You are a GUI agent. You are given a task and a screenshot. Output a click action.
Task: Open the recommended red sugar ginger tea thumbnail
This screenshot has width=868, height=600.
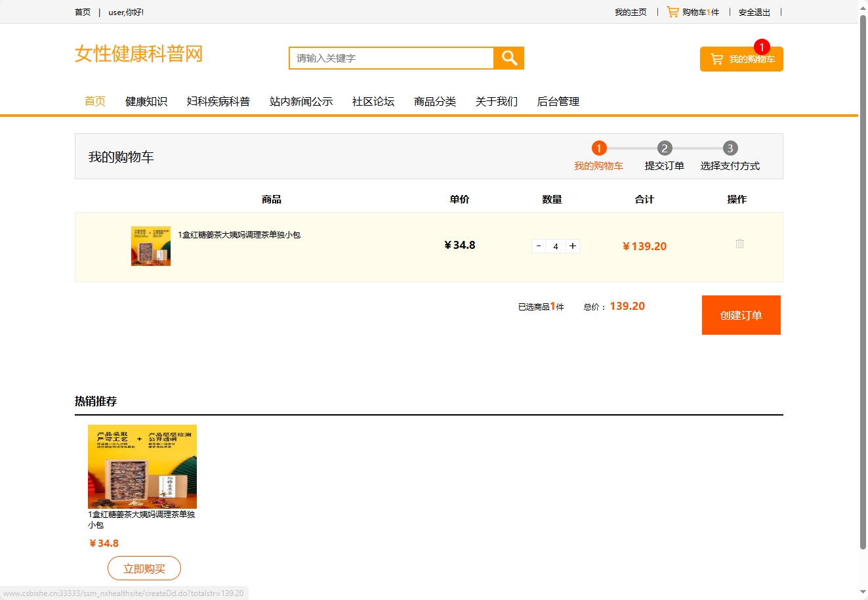coord(142,467)
